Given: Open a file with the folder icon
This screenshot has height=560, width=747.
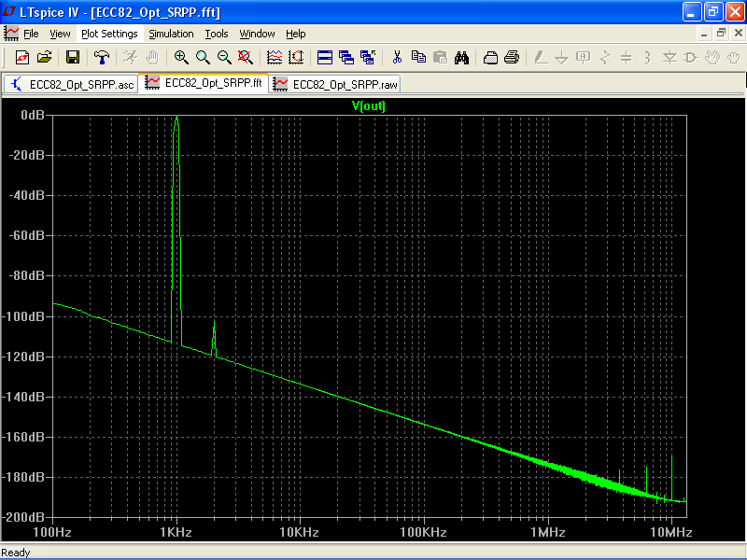Looking at the screenshot, I should (44, 58).
